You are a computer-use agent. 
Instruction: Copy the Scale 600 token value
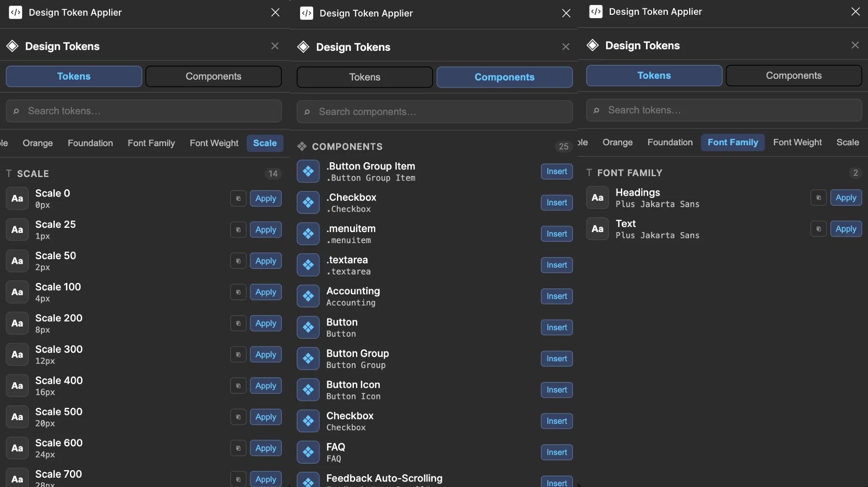point(238,448)
